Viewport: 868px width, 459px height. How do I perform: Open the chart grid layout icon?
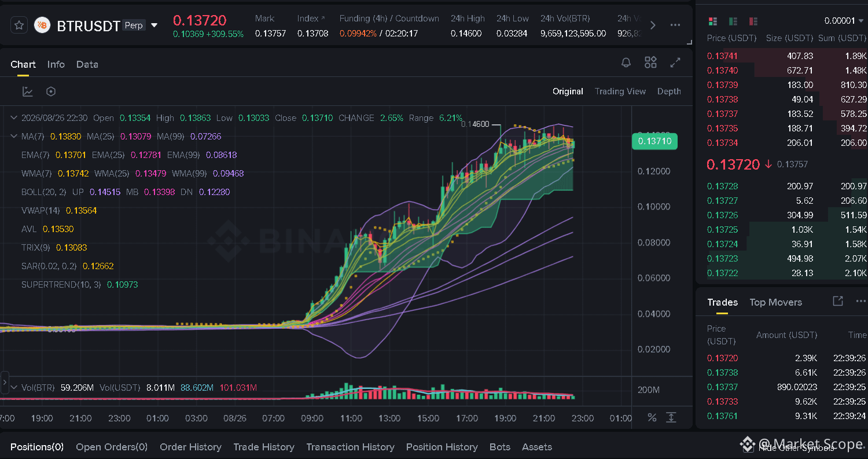[x=650, y=63]
